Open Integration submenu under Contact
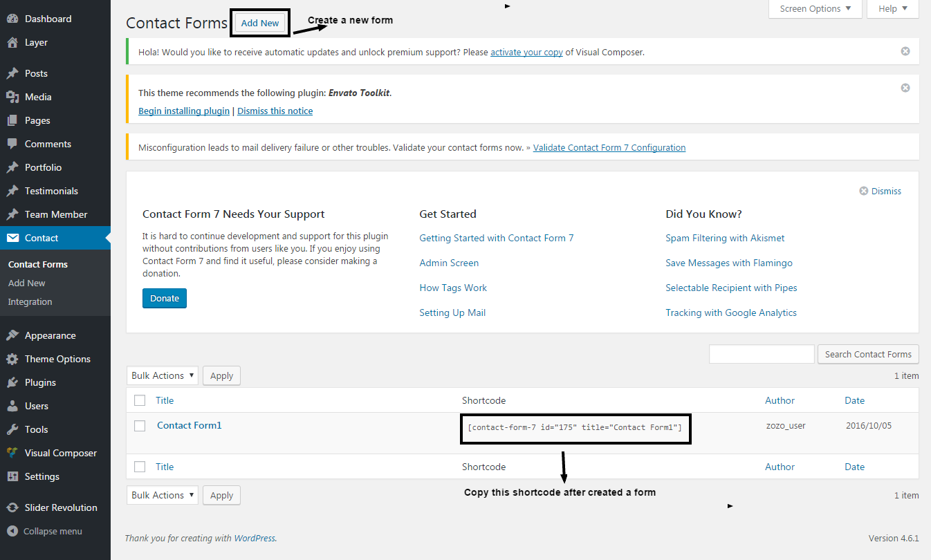This screenshot has width=931, height=560. 30,301
